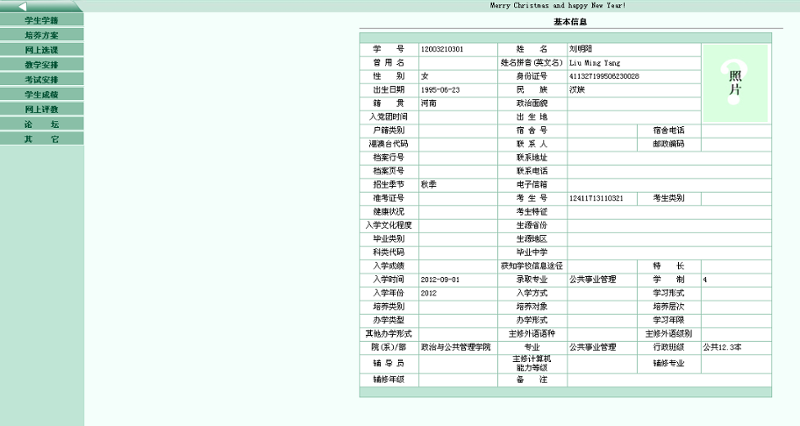Click the 政治面貌 label
The width and height of the screenshot is (800, 426).
pyautogui.click(x=532, y=104)
